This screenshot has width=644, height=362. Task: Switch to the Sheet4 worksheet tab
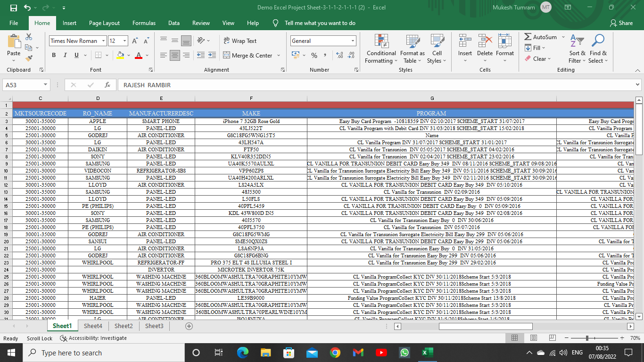[93, 326]
